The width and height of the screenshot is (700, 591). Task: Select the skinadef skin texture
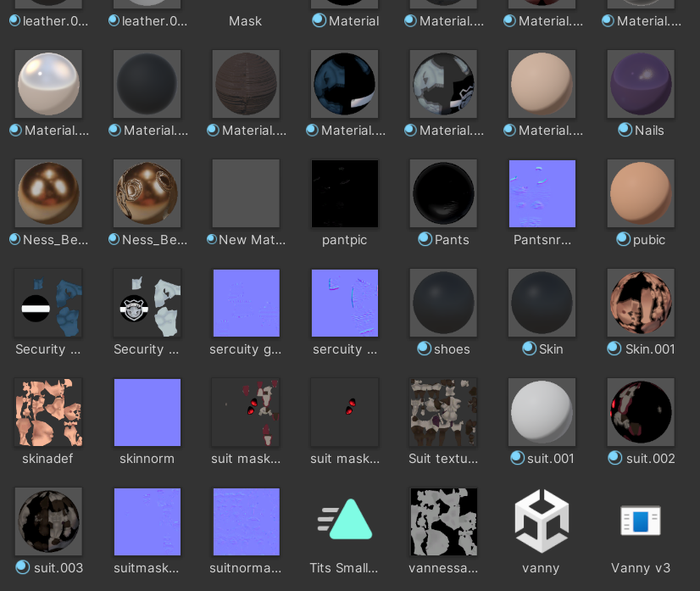(x=48, y=412)
